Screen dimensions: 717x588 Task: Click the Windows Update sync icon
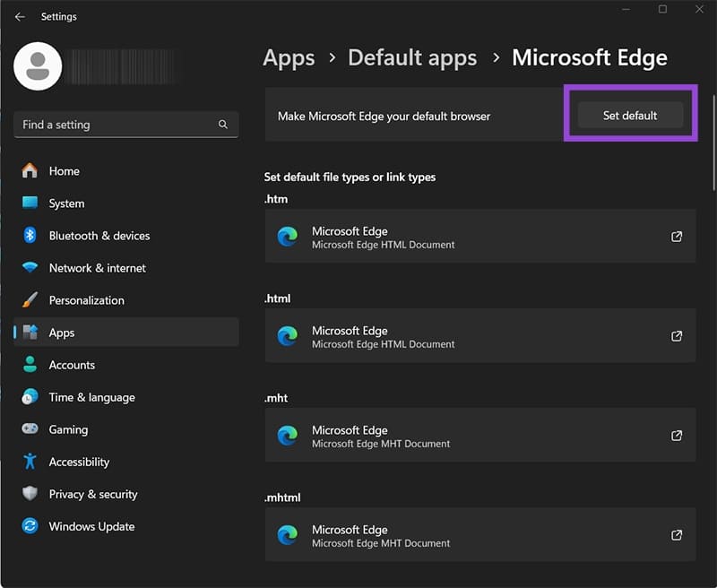click(x=30, y=526)
